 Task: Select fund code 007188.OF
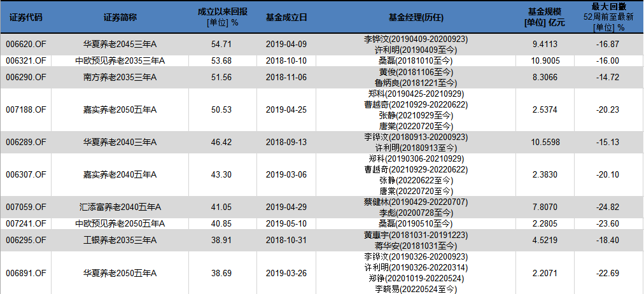[x=26, y=109]
